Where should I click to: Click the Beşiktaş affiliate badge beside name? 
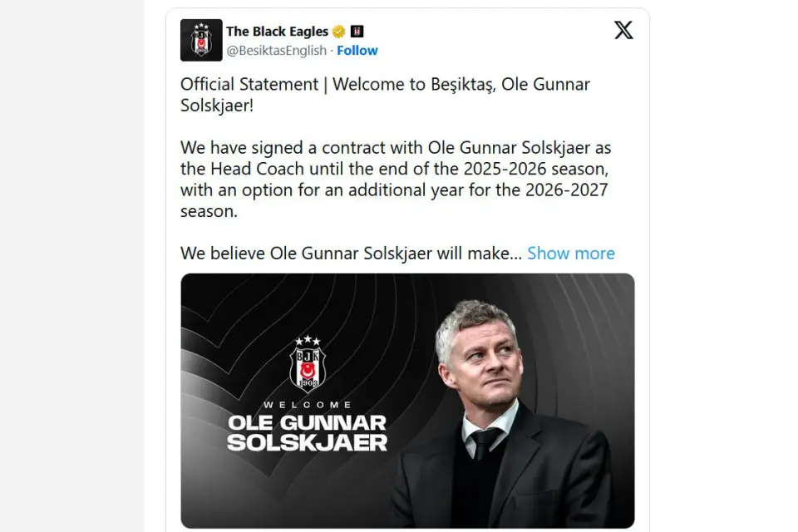click(357, 32)
